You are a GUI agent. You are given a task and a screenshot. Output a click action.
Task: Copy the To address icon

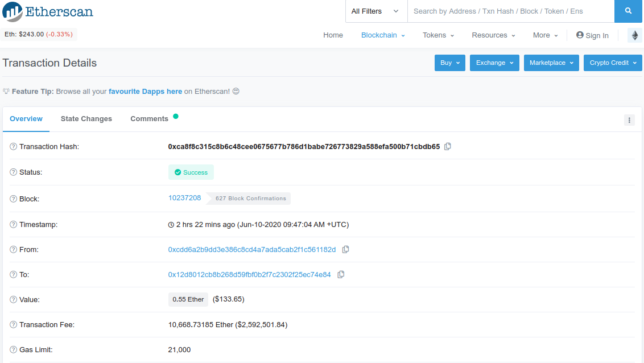pos(341,275)
